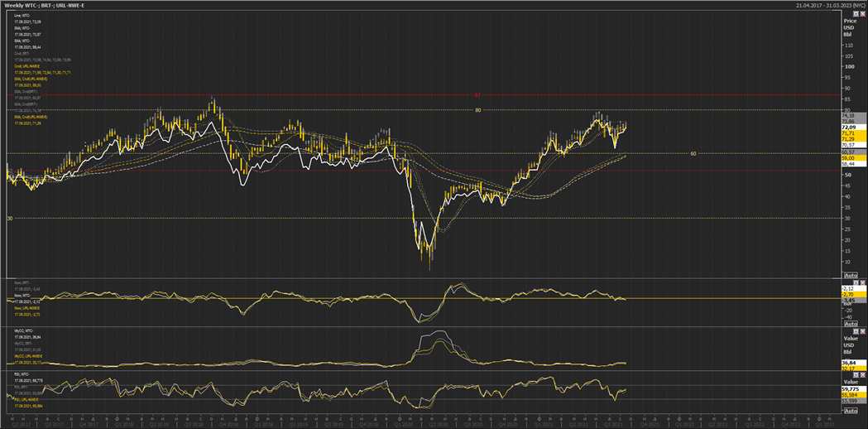
Task: Close the VltyCC volatility panel
Action: coord(862,331)
